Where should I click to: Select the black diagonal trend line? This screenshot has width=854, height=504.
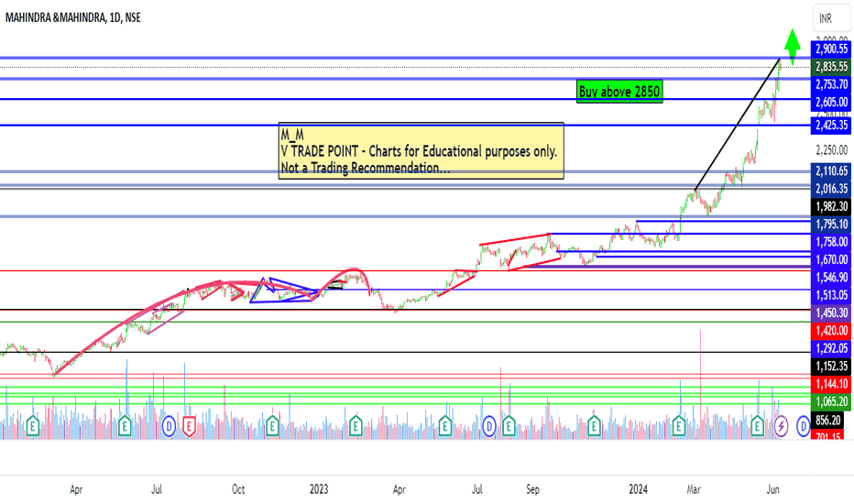click(737, 125)
